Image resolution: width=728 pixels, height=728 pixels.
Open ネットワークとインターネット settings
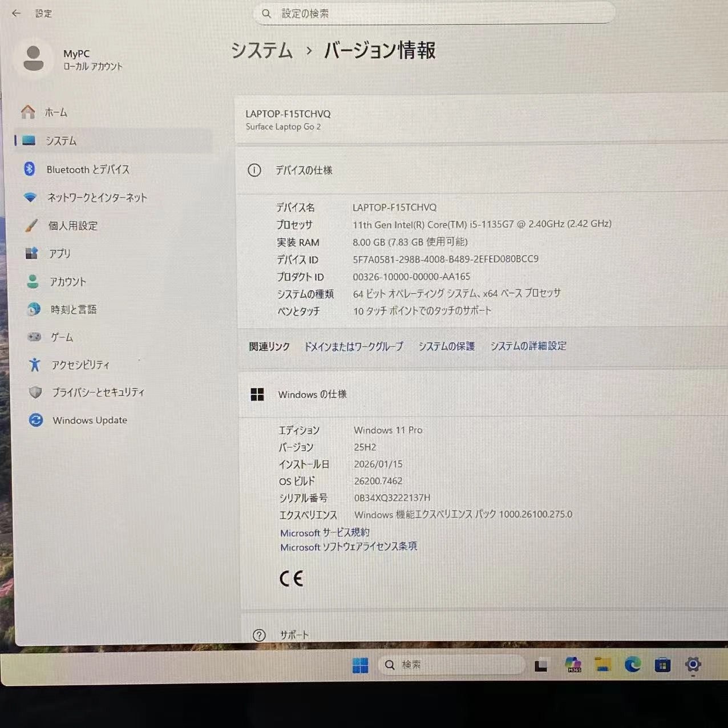coord(97,197)
